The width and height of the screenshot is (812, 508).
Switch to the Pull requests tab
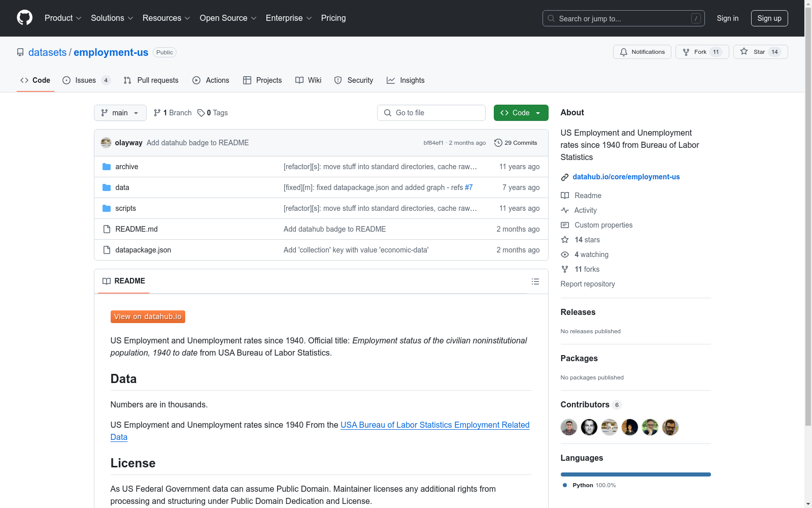coord(151,80)
